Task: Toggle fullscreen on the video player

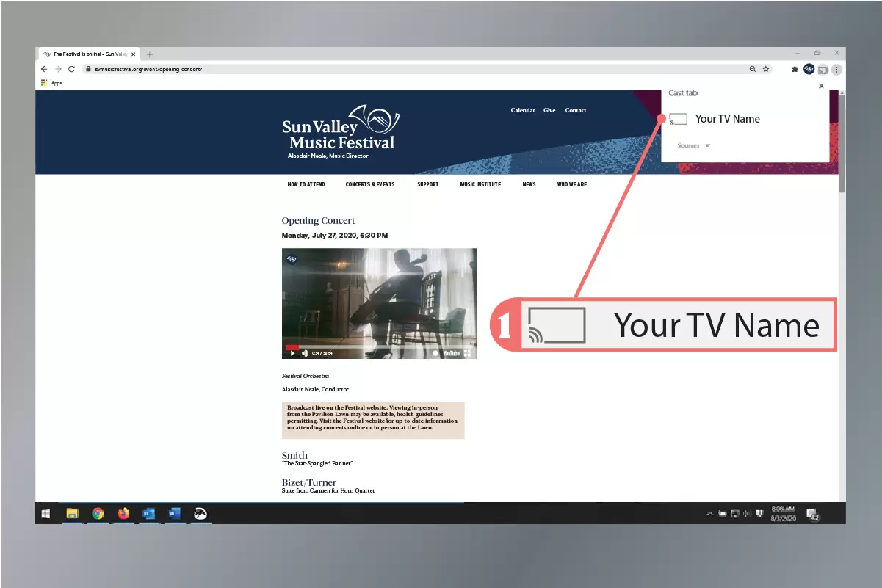Action: click(x=467, y=353)
